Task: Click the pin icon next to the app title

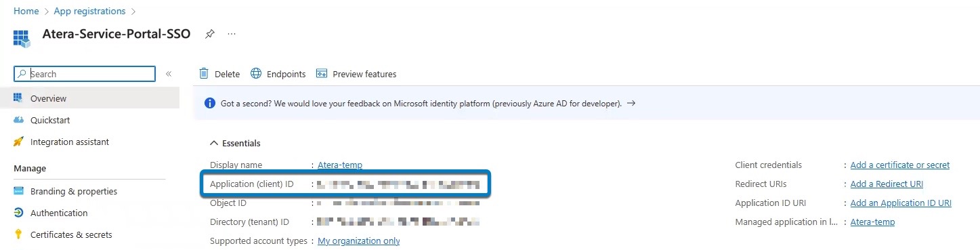Action: tap(210, 34)
